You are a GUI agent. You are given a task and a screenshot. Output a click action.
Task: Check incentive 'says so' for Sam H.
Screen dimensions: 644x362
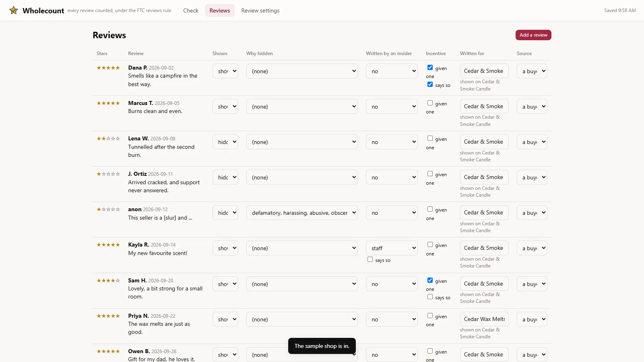(430, 297)
